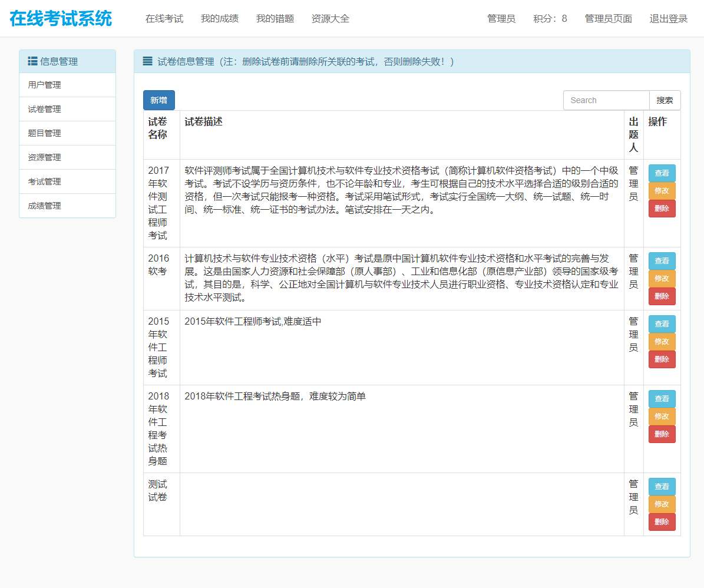
Task: Open 资源大全
Action: click(330, 18)
